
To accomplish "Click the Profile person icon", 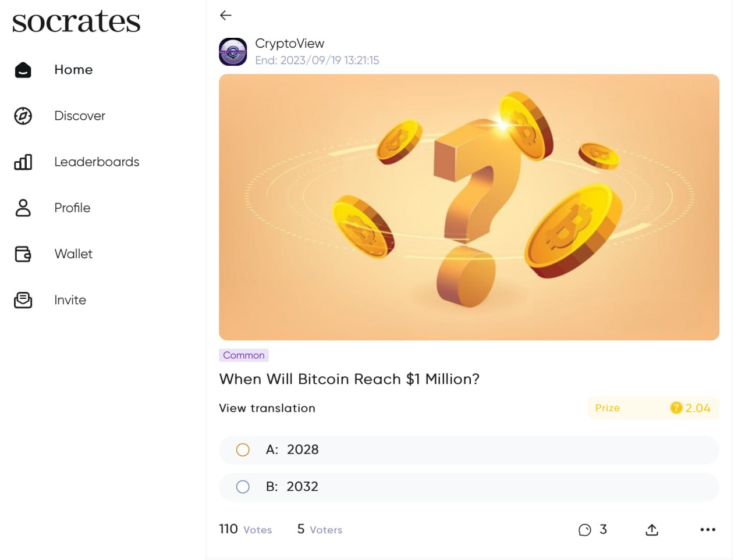I will click(x=23, y=208).
